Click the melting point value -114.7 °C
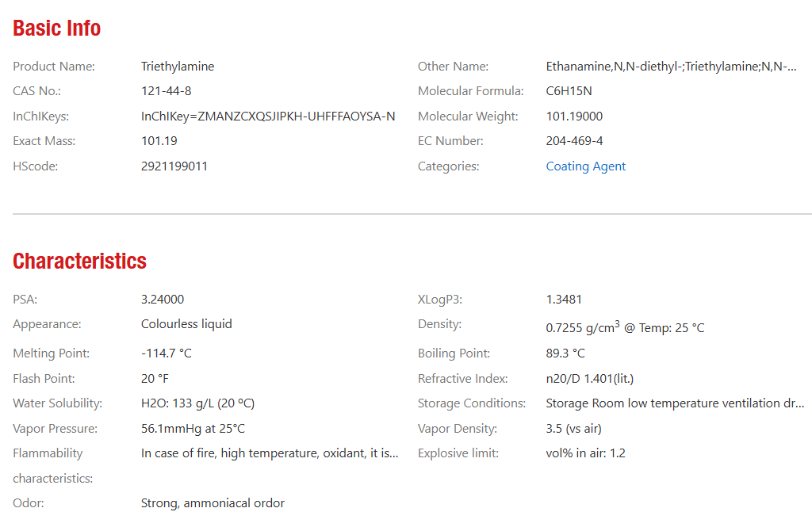The height and width of the screenshot is (531, 812). pos(167,353)
